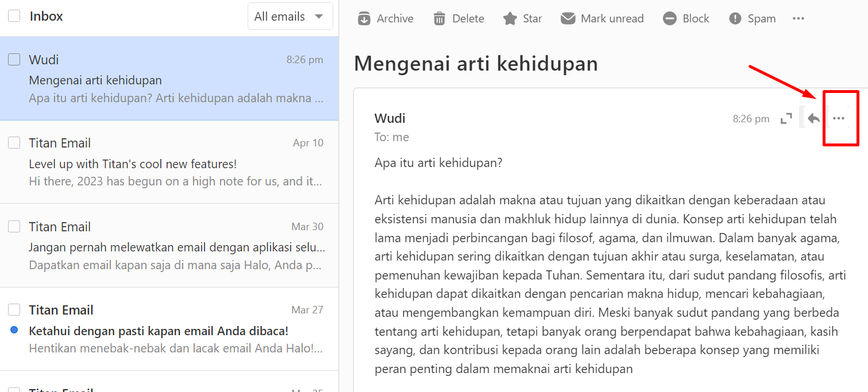Click the Inbox heading label
The width and height of the screenshot is (868, 392).
coord(46,16)
